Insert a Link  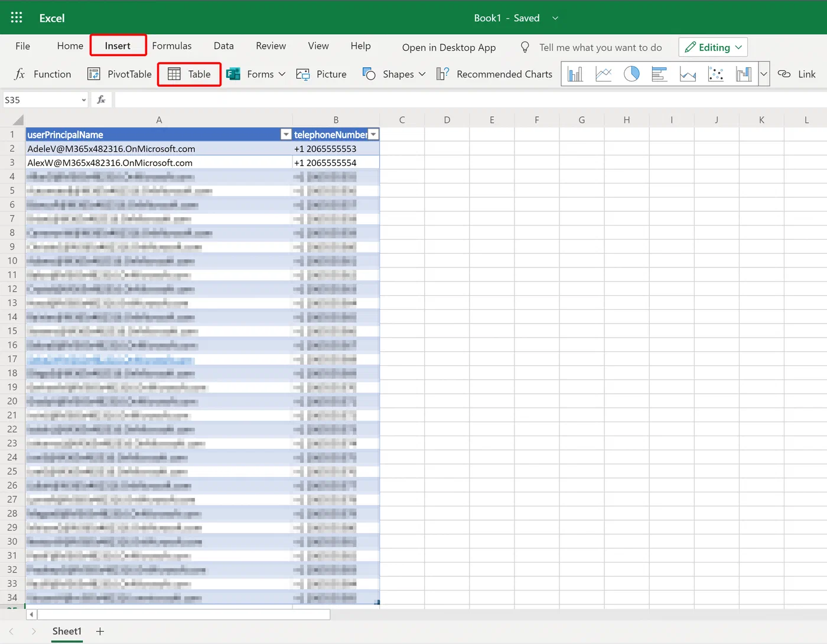[x=796, y=74]
